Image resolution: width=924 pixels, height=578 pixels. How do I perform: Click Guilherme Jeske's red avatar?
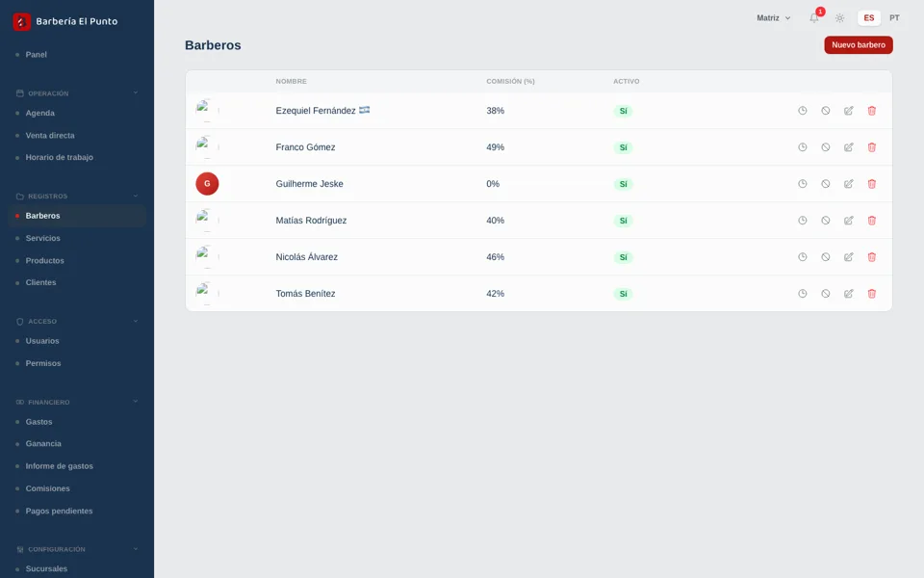[x=207, y=184]
